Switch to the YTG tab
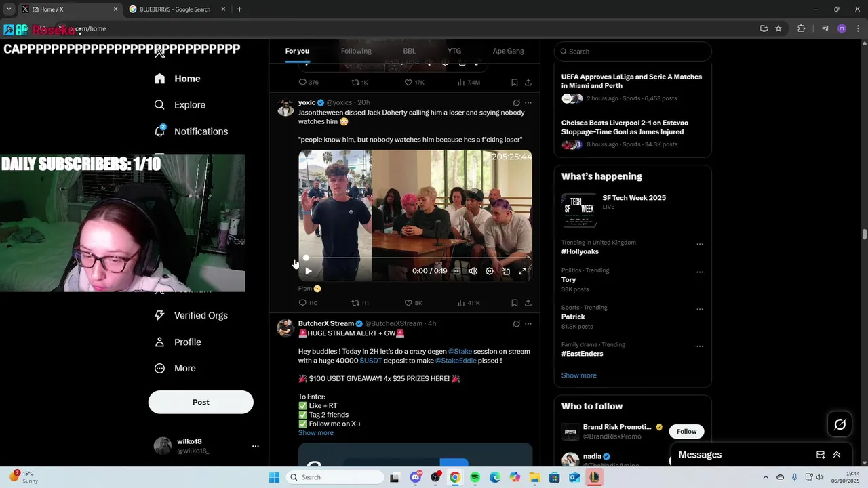The image size is (868, 488). point(454,51)
